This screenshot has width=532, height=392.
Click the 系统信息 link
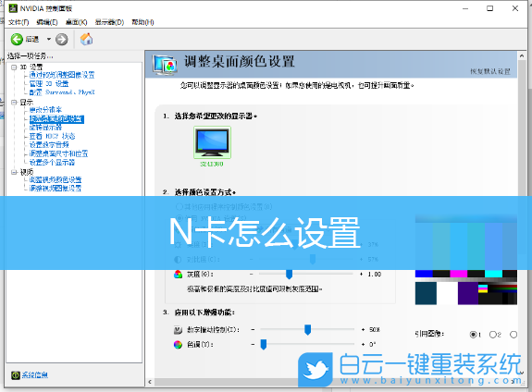tap(34, 375)
